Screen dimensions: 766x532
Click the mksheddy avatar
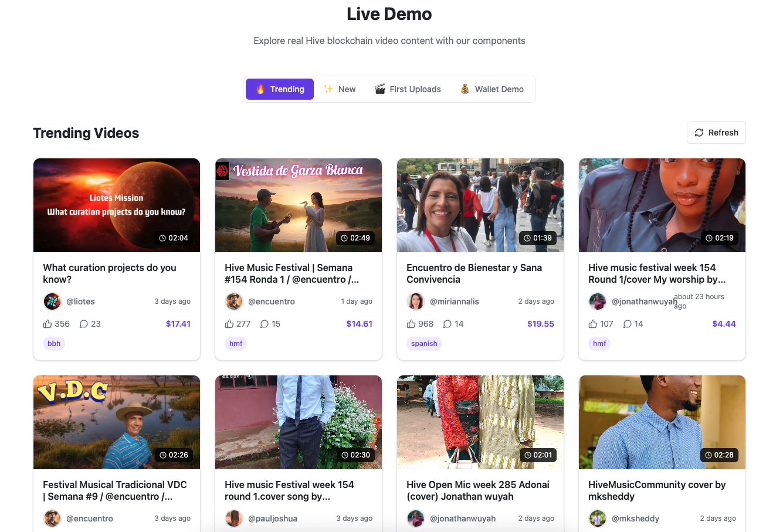598,519
